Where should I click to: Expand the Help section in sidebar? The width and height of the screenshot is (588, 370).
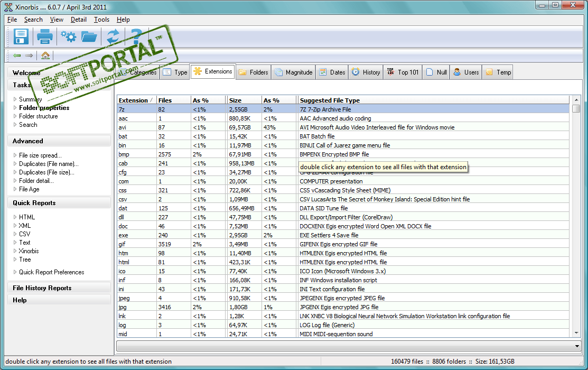pos(59,300)
